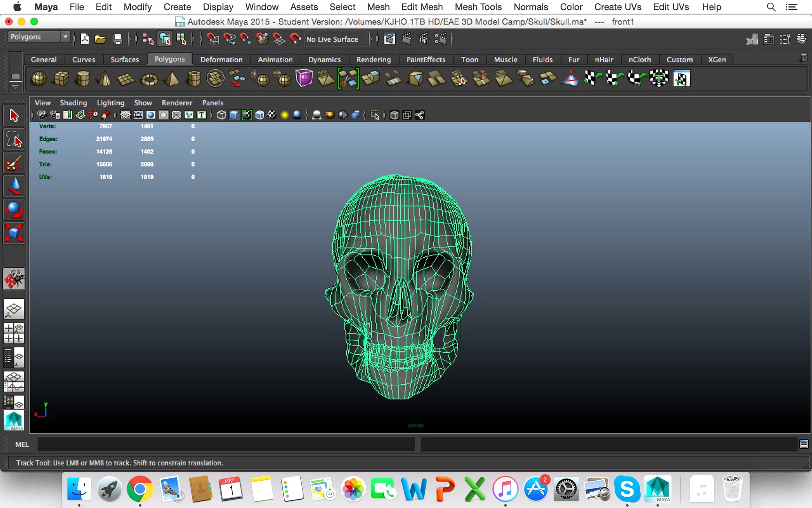The width and height of the screenshot is (812, 508).
Task: Click inside the MEL command line field
Action: tap(226, 444)
